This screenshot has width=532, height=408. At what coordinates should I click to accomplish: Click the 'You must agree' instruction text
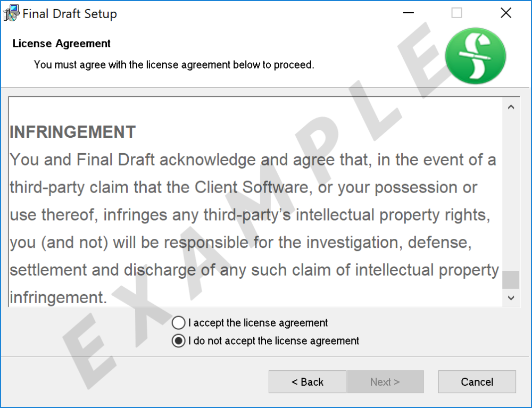[x=174, y=65]
